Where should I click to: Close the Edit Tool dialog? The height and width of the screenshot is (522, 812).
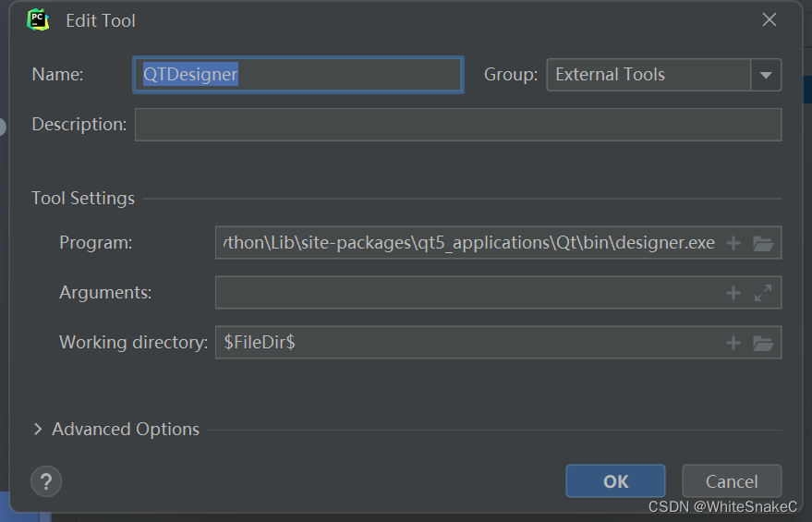click(x=769, y=19)
